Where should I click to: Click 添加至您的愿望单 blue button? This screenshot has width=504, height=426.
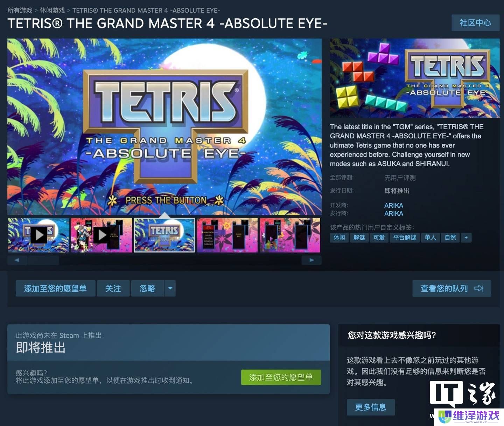point(55,288)
